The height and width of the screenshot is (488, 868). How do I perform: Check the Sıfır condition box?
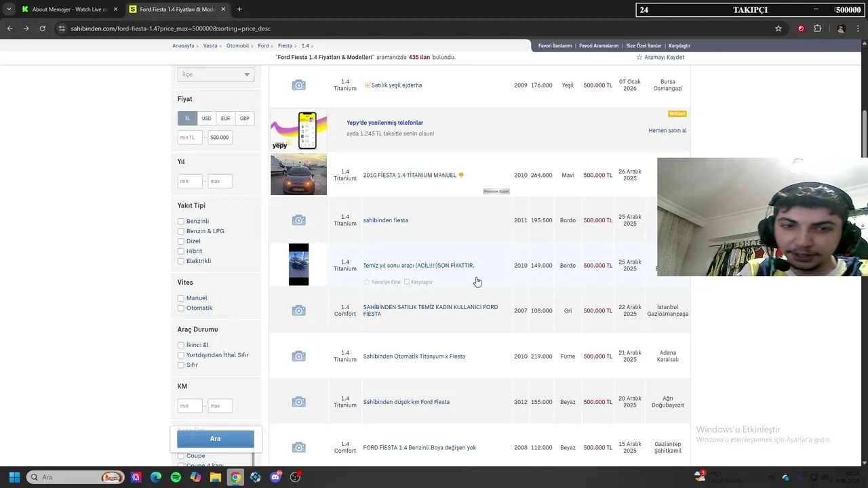tap(180, 365)
